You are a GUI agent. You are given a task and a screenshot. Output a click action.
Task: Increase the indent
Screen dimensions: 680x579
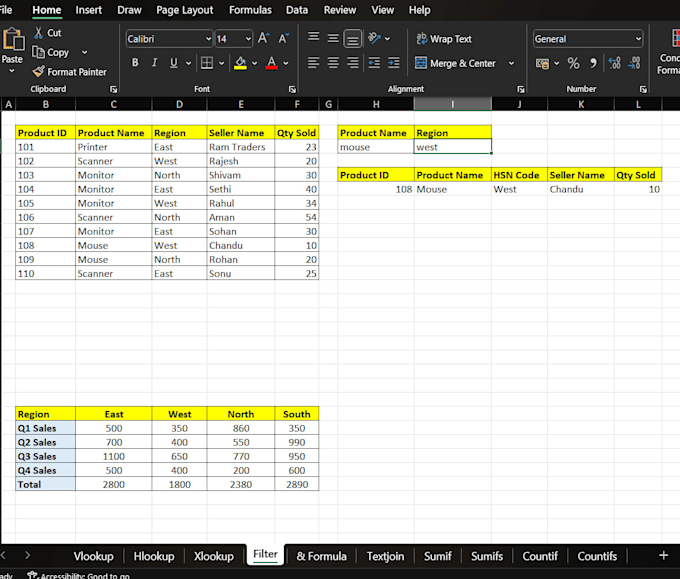pos(394,63)
